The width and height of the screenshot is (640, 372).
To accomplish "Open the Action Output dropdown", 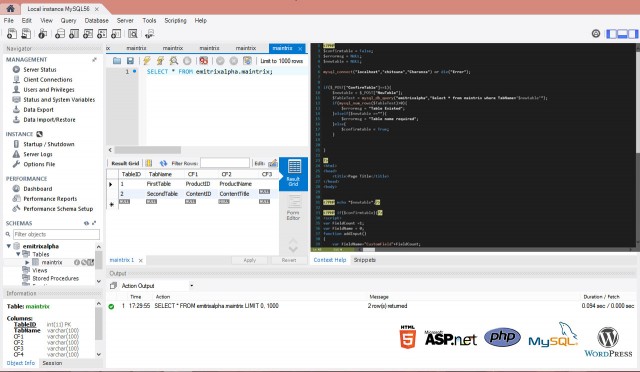I will pos(191,286).
